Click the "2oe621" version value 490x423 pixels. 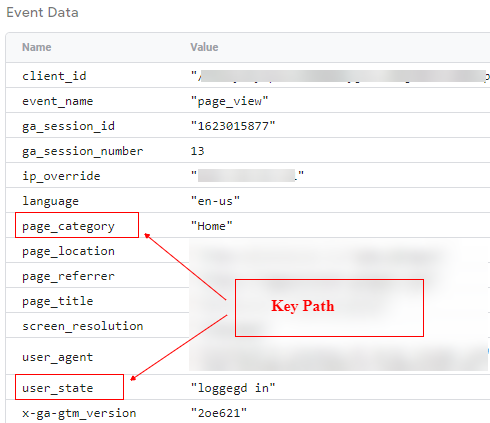219,413
